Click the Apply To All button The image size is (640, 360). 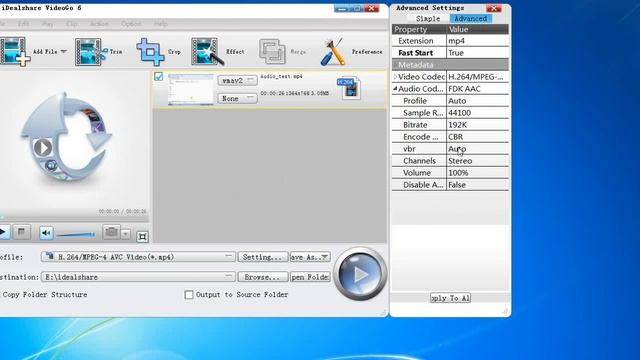(x=450, y=298)
